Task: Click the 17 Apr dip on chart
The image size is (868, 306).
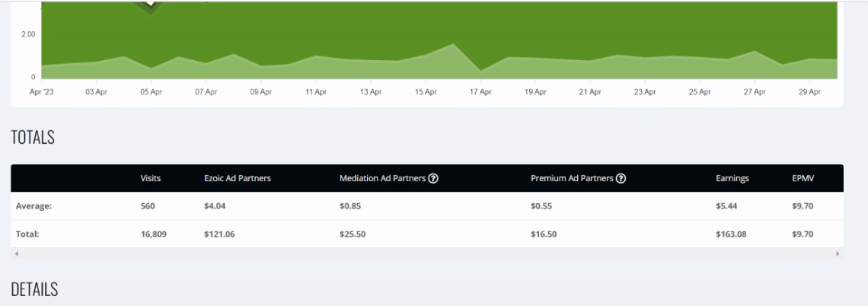Action: pos(480,71)
